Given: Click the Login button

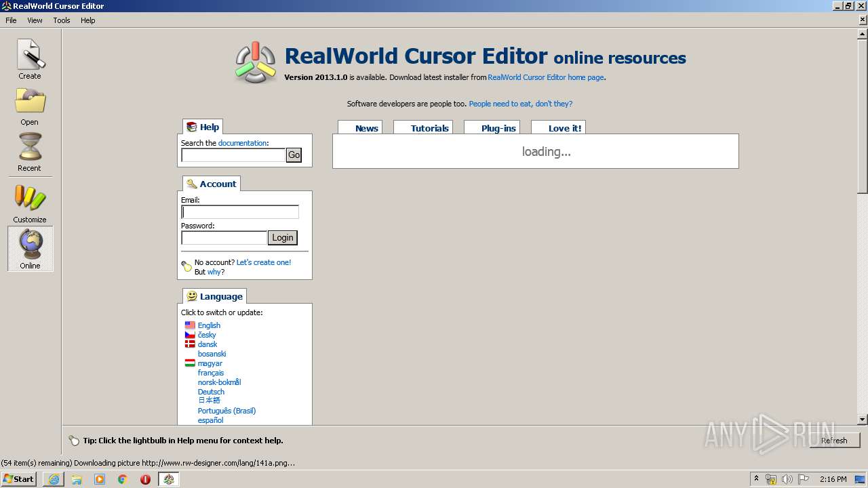Looking at the screenshot, I should point(283,238).
